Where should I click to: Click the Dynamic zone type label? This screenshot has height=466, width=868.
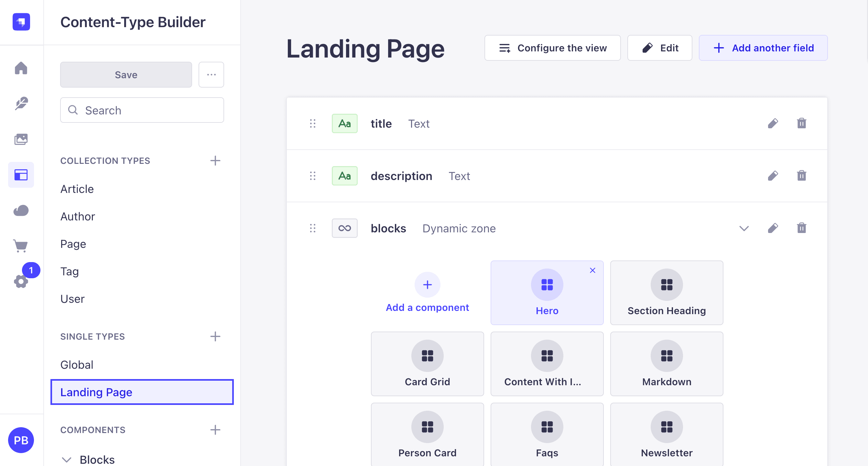tap(459, 228)
